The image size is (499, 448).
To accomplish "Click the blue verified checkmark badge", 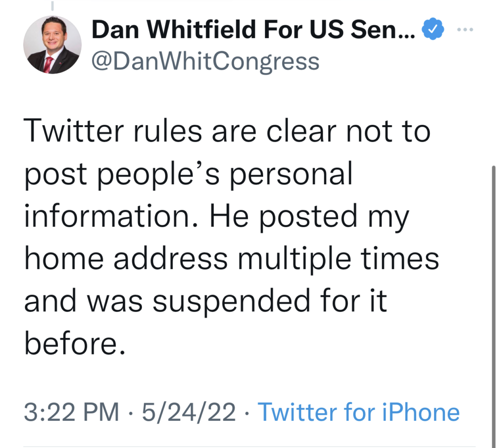I will (x=433, y=29).
